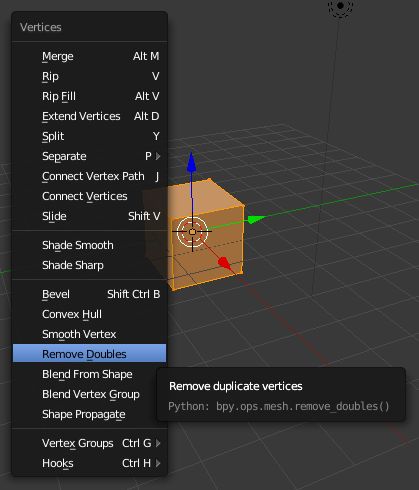Click Shape Propagate entry

coord(89,414)
